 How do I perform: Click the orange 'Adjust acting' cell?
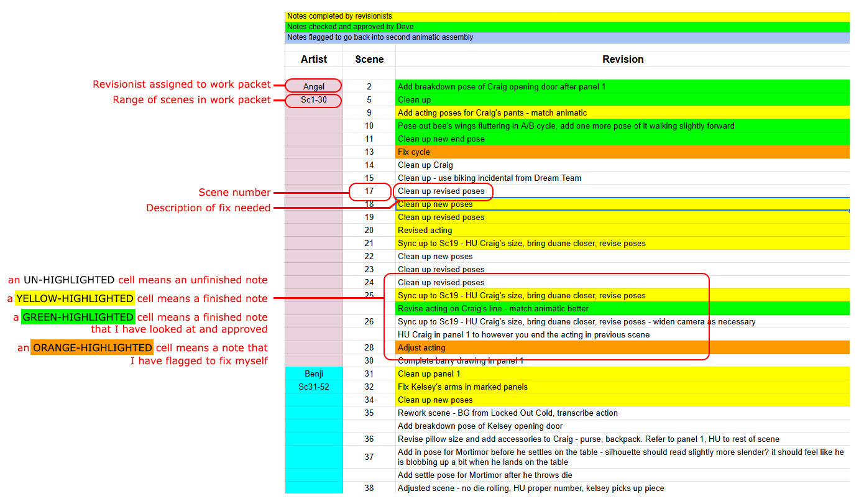tap(623, 347)
